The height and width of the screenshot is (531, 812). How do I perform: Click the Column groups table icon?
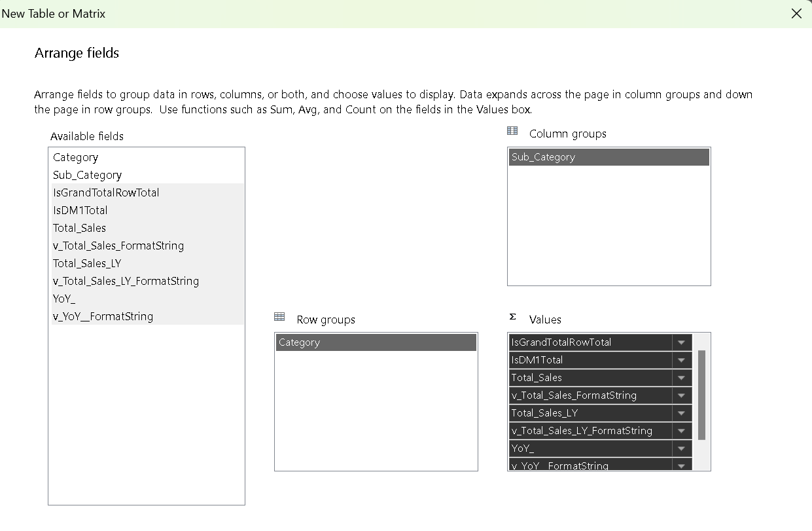point(512,132)
